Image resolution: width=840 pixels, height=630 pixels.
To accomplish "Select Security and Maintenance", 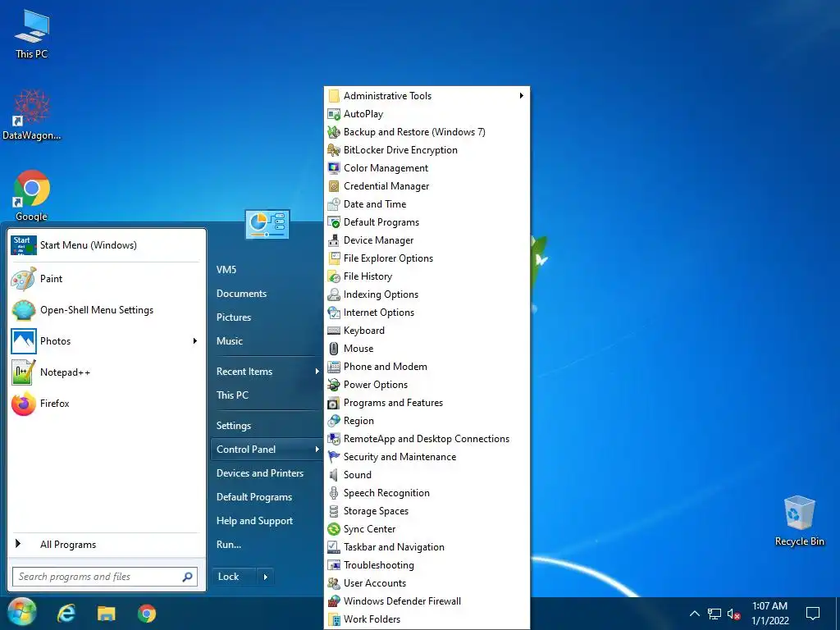I will click(427, 457).
